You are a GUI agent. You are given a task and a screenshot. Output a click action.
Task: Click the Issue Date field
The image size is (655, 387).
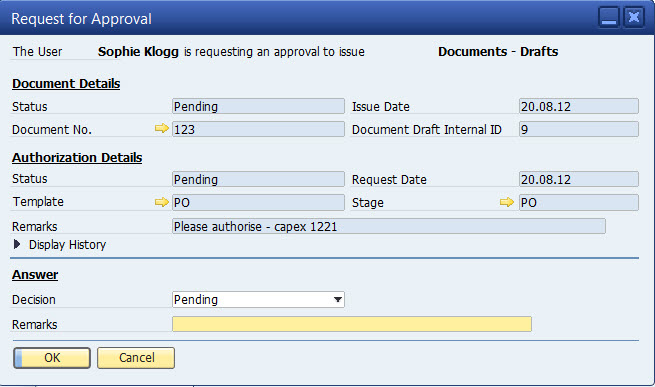click(579, 106)
